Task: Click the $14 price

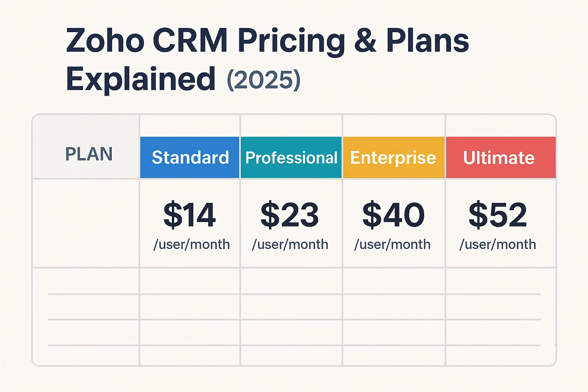Action: (x=189, y=215)
